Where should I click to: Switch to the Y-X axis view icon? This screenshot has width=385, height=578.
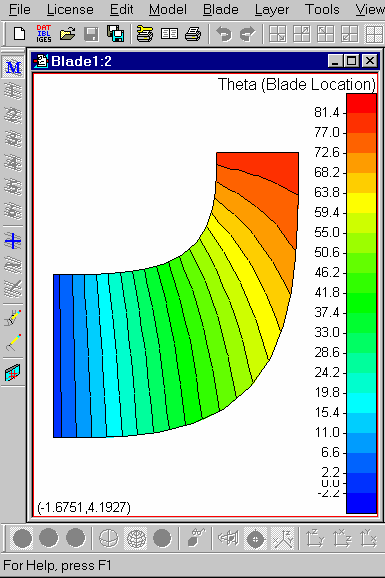pyautogui.click(x=368, y=539)
